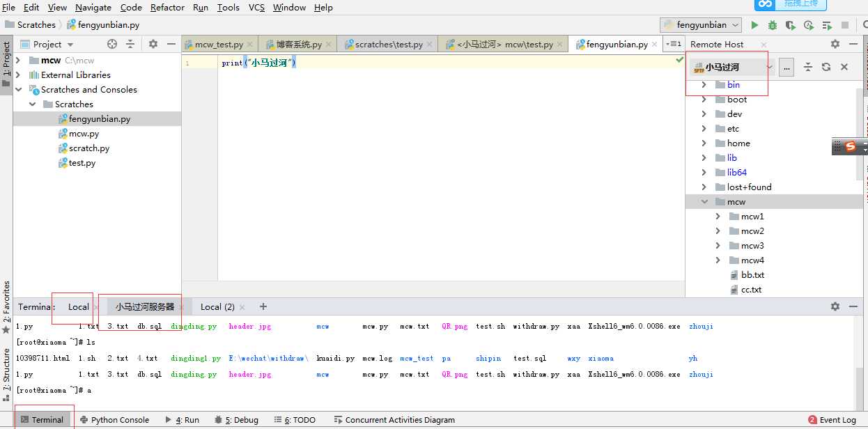
Task: Select fengyunbian.py in Project tree
Action: click(100, 119)
